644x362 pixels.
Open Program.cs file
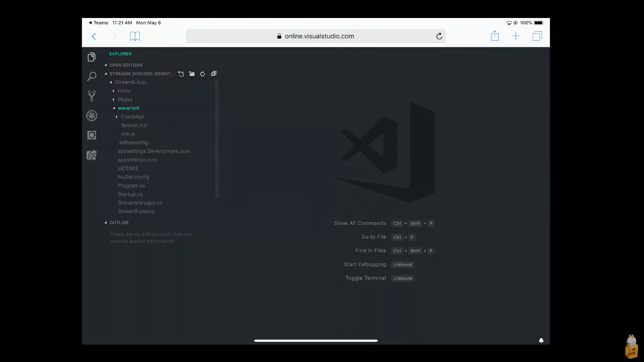pos(131,185)
